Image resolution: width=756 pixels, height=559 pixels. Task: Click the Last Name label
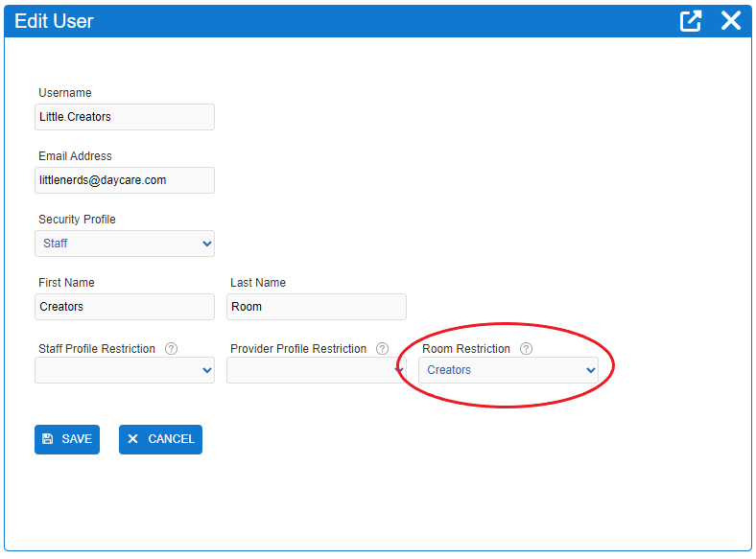click(x=258, y=283)
